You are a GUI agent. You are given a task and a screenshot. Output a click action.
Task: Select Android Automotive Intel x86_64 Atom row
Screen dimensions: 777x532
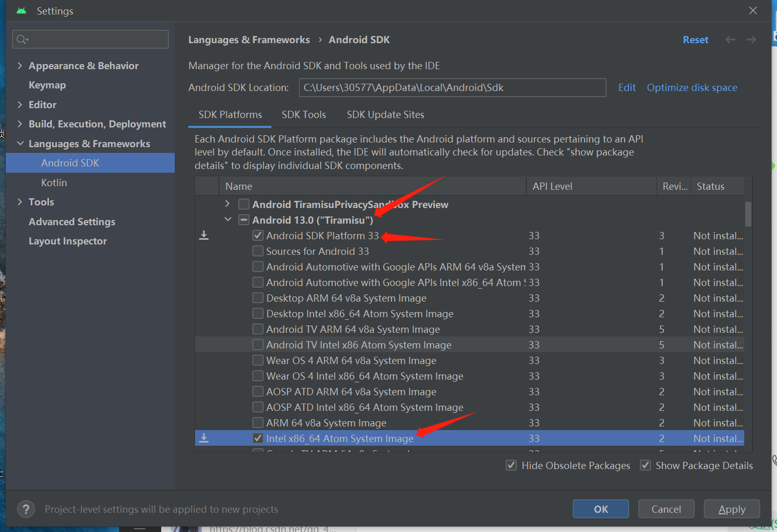click(470, 282)
